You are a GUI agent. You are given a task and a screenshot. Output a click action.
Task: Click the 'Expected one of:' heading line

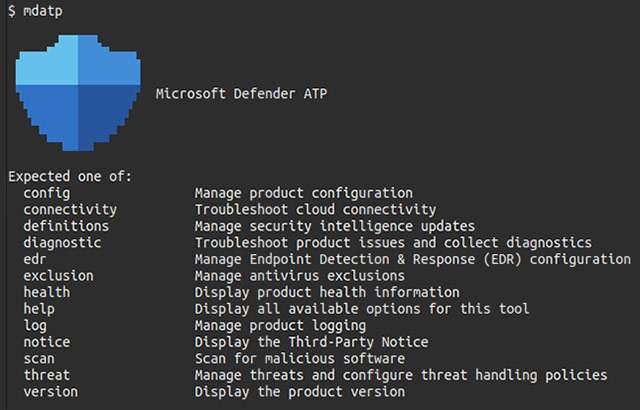[x=70, y=177]
